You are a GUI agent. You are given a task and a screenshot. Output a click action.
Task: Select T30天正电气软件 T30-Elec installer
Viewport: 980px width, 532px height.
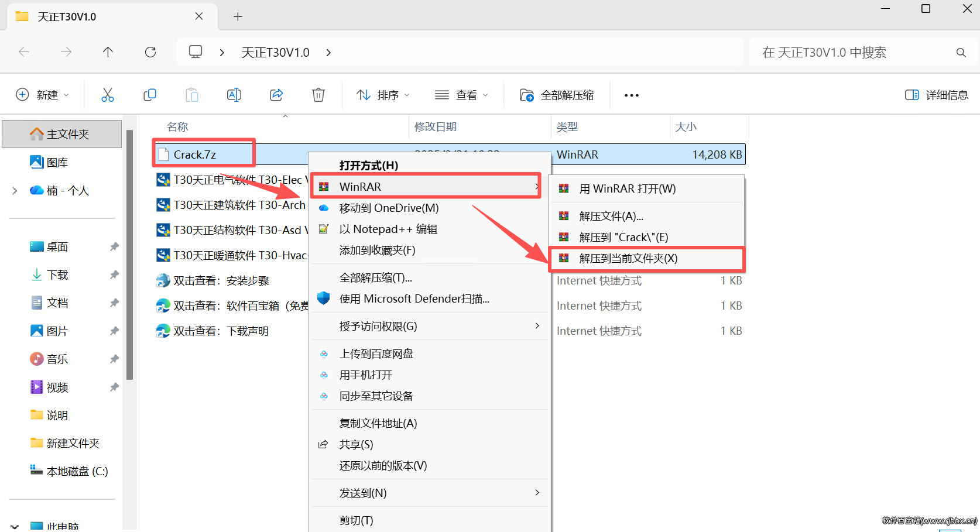(231, 180)
